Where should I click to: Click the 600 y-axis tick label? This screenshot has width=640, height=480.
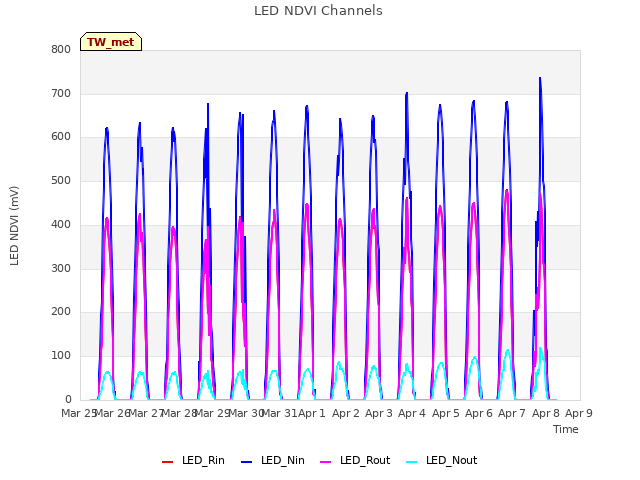(61, 137)
